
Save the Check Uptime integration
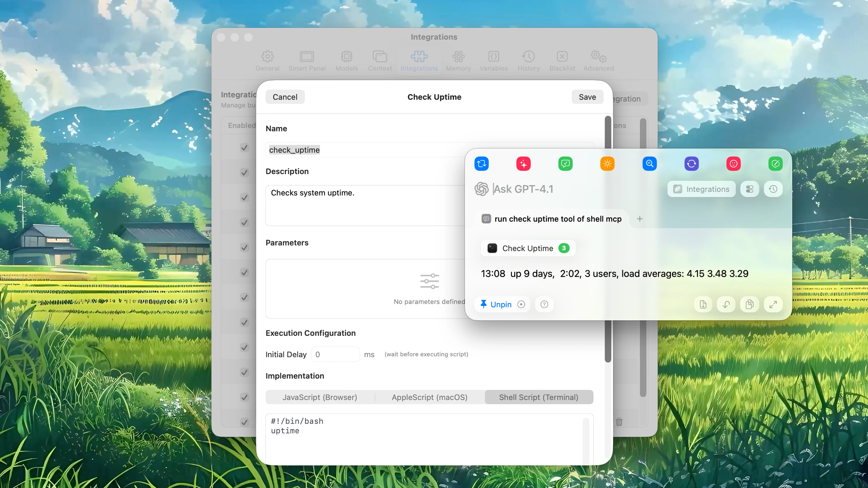[587, 97]
